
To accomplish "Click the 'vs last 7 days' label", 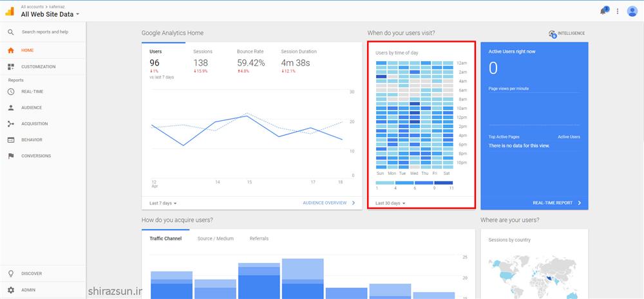I will tap(162, 77).
